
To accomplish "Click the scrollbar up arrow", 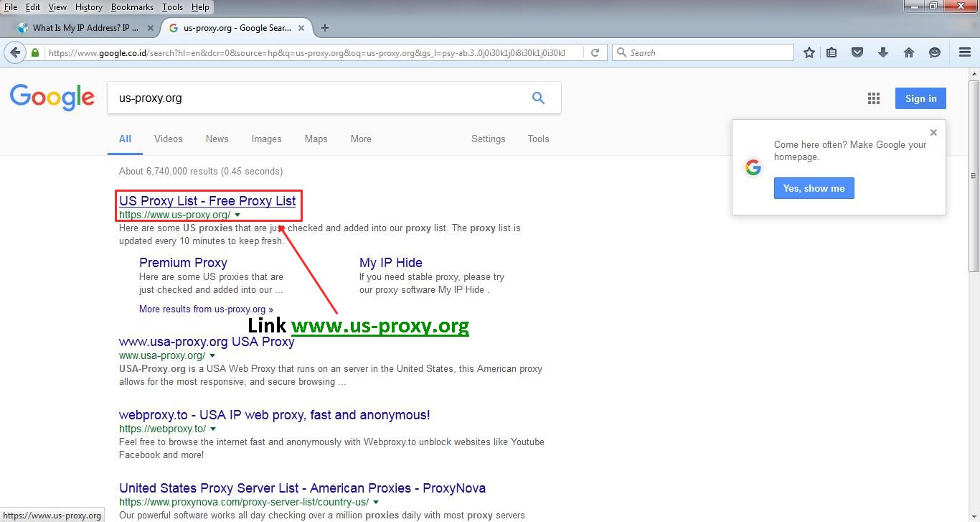I will coord(974,74).
